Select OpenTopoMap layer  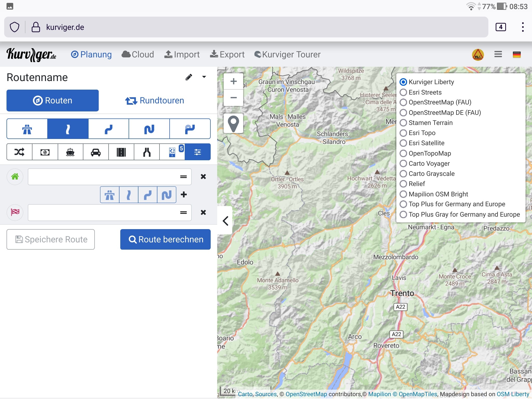tap(425, 153)
